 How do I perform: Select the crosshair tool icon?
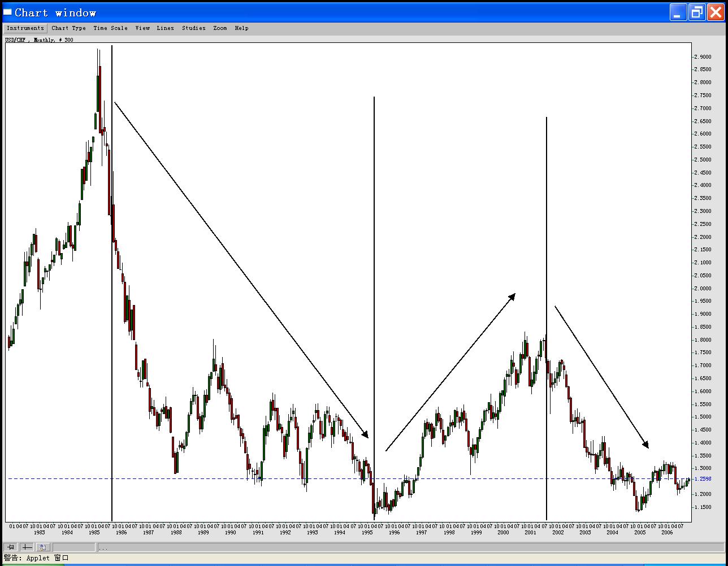(27, 547)
